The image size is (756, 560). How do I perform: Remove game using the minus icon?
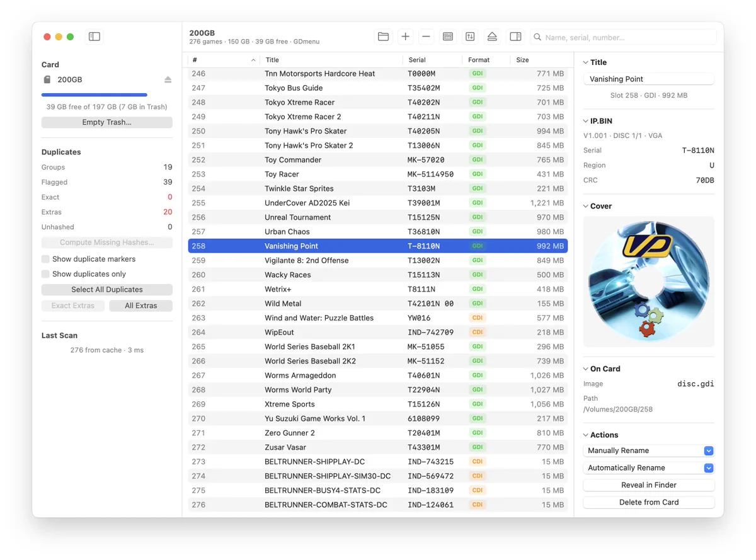point(427,37)
